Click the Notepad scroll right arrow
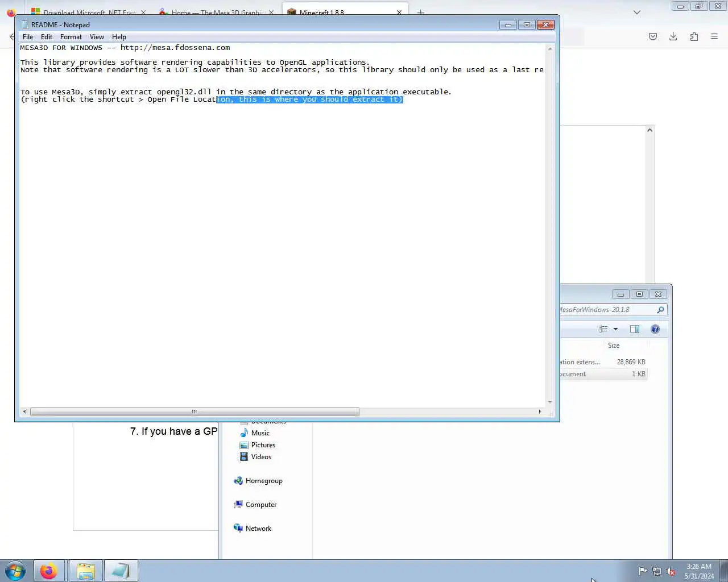The width and height of the screenshot is (728, 582). click(x=540, y=411)
